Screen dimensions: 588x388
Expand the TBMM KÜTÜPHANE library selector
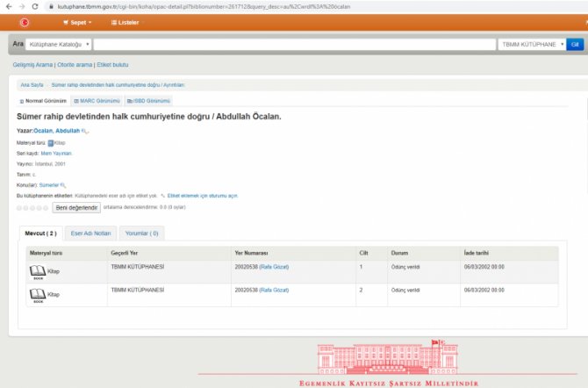(x=532, y=44)
